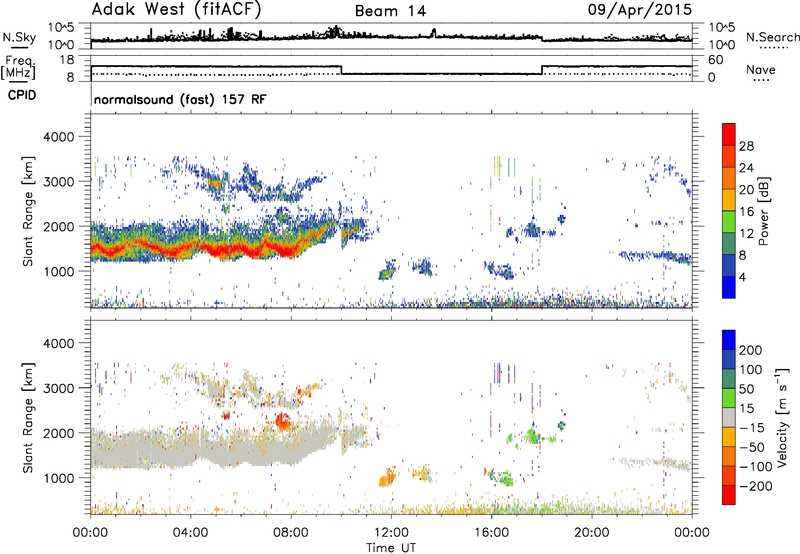This screenshot has width=800, height=554.
Task: Click the '04:00' time axis tick label
Action: tap(190, 533)
